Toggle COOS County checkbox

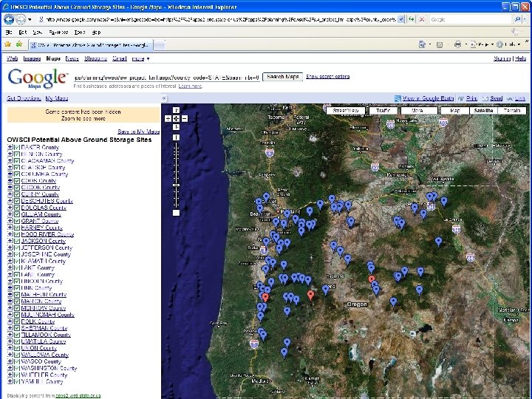16,181
